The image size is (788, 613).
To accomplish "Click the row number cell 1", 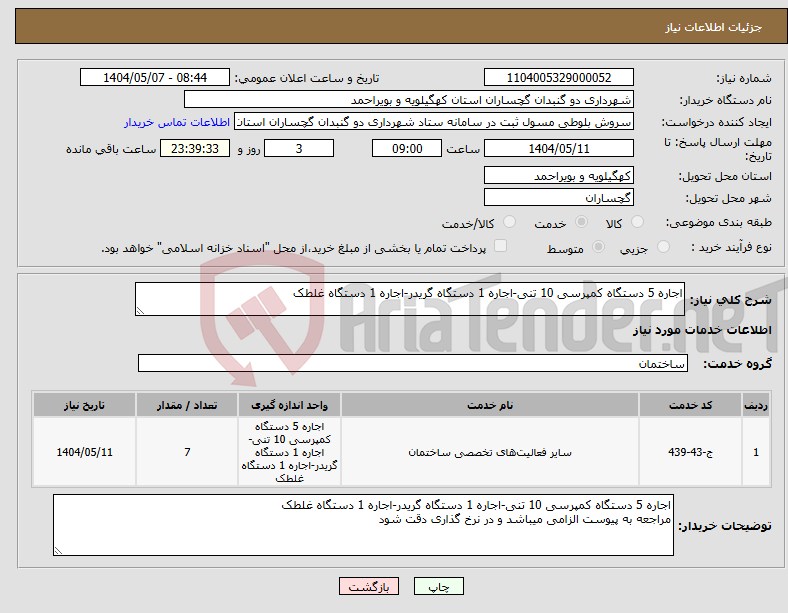I will 756,452.
